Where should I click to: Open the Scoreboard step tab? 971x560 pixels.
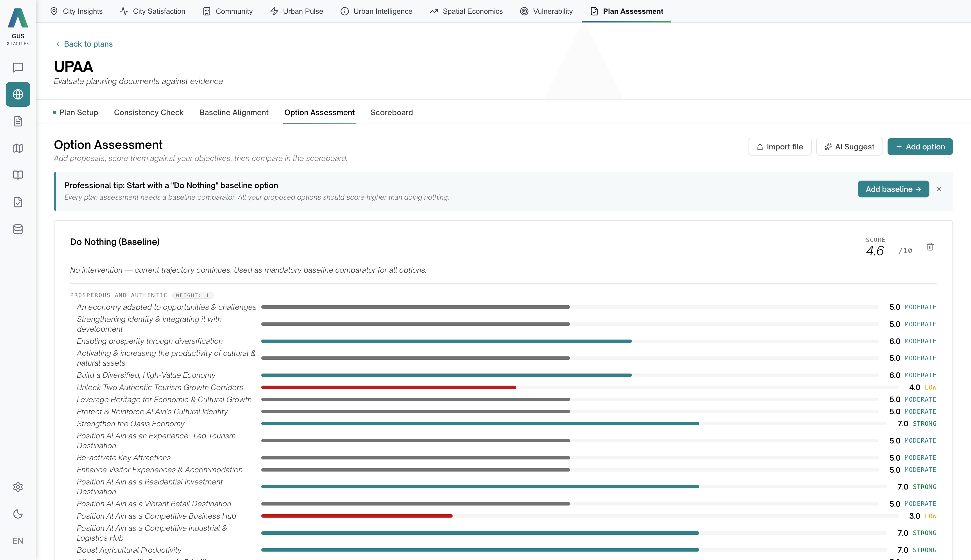coord(392,112)
